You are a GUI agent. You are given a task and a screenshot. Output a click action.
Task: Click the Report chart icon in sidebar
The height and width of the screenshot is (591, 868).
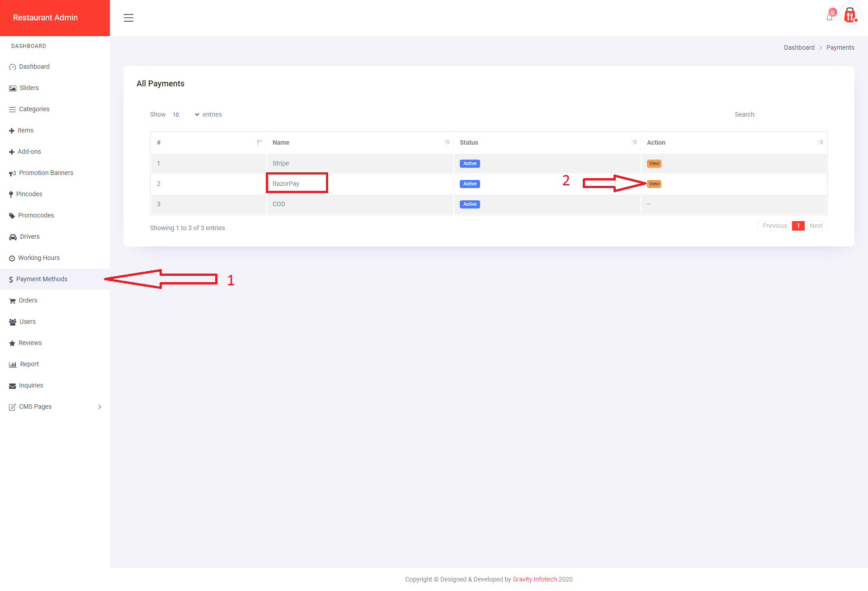[x=13, y=364]
